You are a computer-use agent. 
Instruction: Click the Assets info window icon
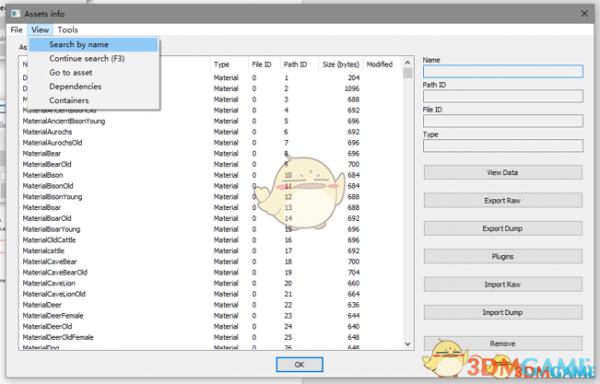[16, 14]
